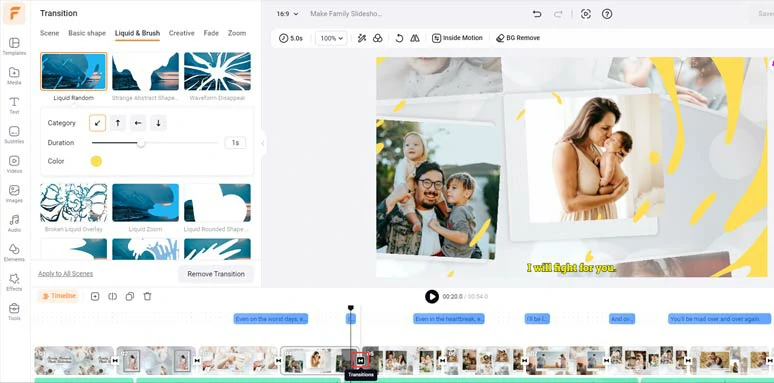This screenshot has height=383, width=774.
Task: Open the Tools sidebar panel
Action: [x=14, y=312]
